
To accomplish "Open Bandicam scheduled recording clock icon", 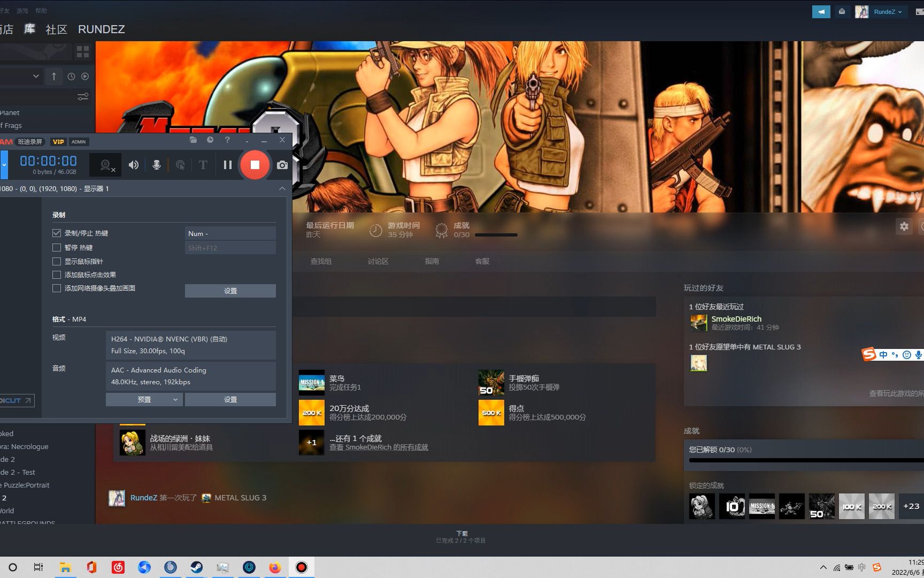I will pyautogui.click(x=210, y=140).
